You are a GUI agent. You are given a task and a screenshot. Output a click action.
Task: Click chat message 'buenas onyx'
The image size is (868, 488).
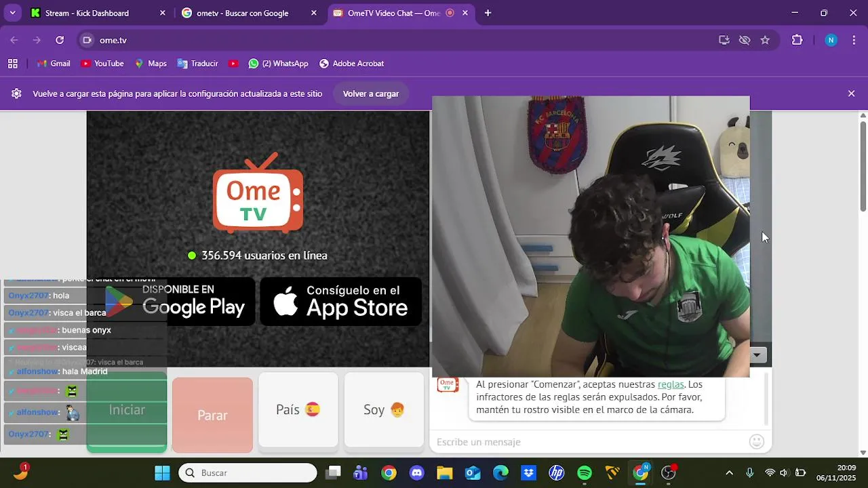pyautogui.click(x=86, y=330)
